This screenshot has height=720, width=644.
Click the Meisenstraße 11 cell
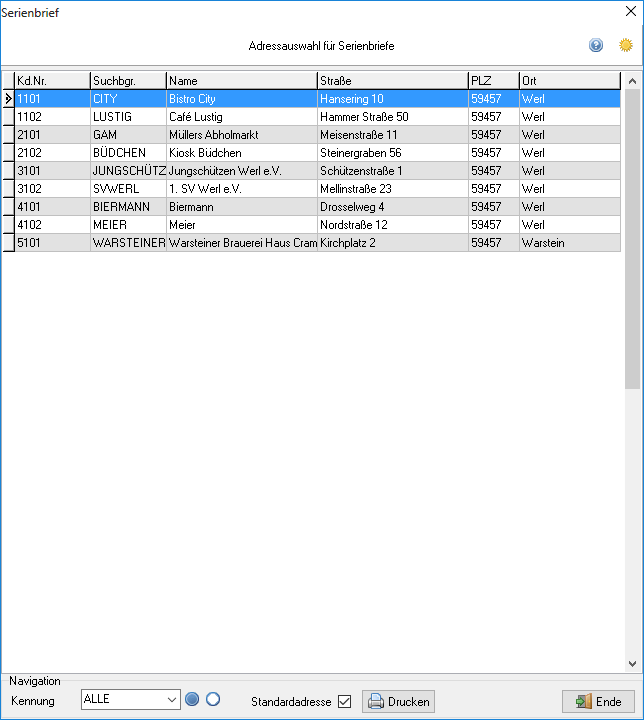(x=393, y=135)
